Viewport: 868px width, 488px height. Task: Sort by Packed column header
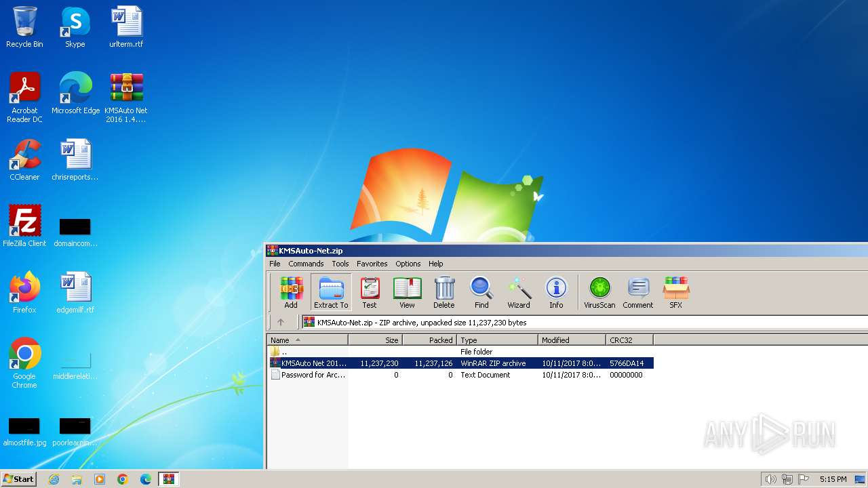[x=430, y=340]
